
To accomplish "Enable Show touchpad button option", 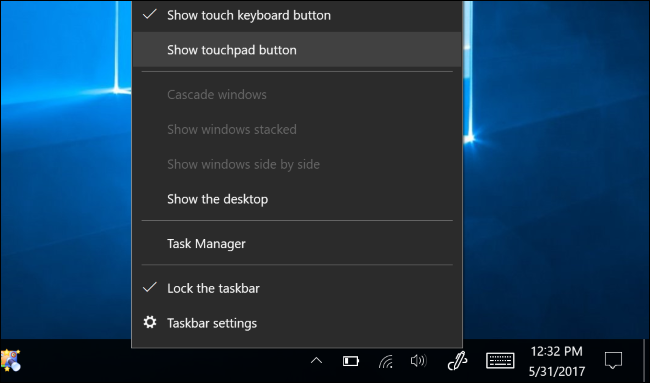I will tap(297, 50).
